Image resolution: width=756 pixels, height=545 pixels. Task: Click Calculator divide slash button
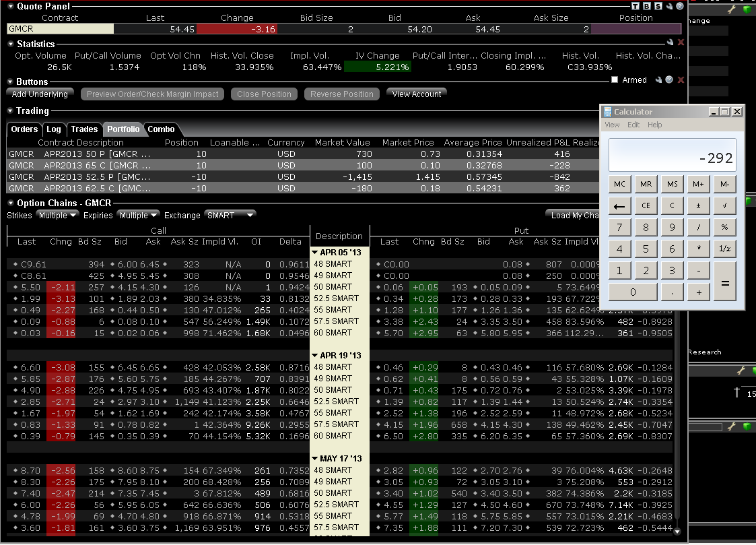tap(698, 228)
